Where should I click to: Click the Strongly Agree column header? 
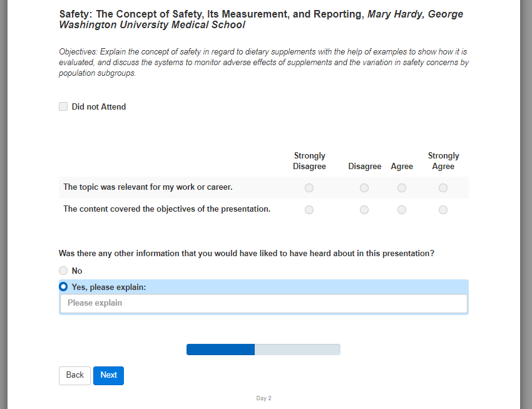(x=443, y=161)
